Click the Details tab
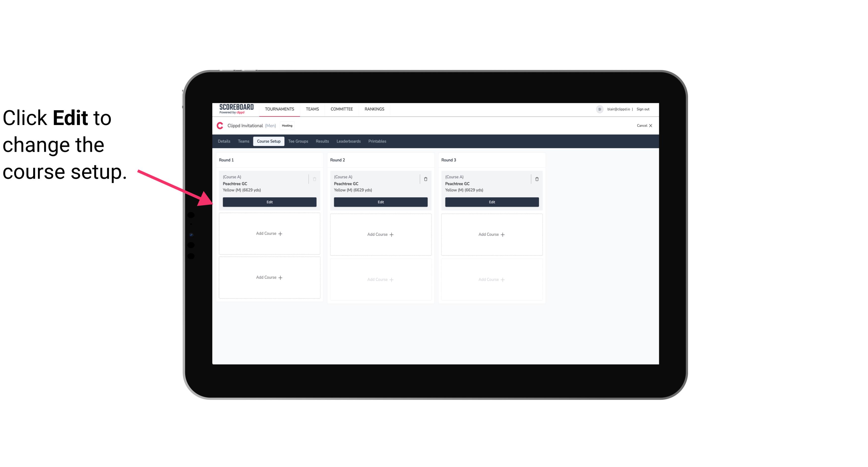Screen dimensions: 868x467 (x=224, y=141)
